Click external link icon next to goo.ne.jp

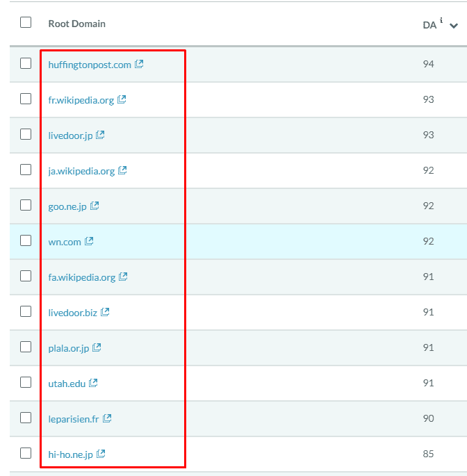95,206
